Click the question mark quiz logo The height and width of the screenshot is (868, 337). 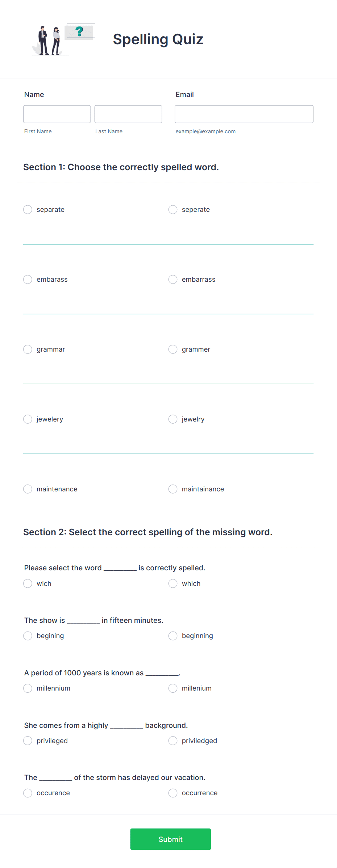pos(80,32)
